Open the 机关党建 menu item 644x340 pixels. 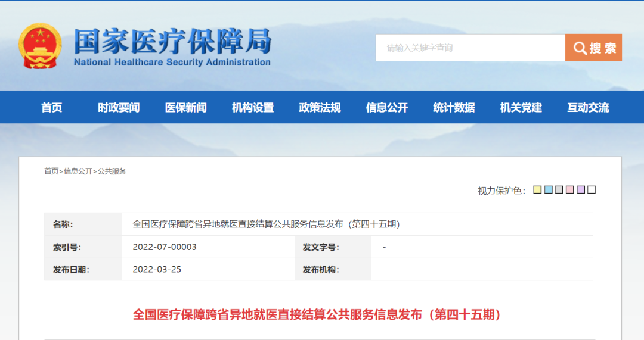coord(521,108)
